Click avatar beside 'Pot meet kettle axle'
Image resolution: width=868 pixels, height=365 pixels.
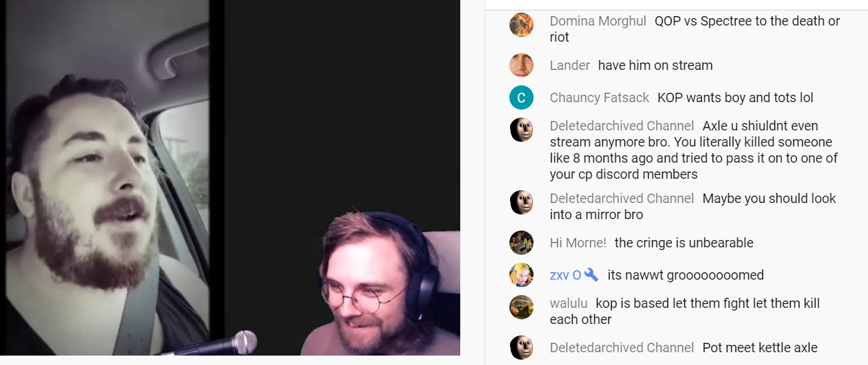pyautogui.click(x=521, y=348)
